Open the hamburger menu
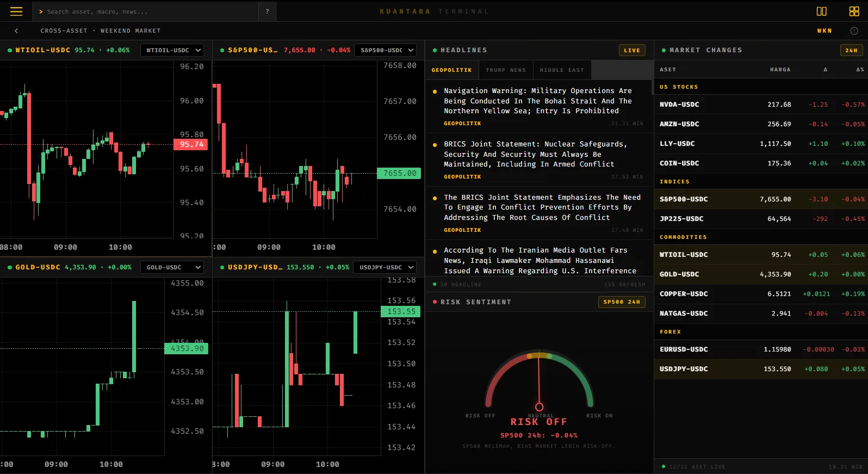 16,11
